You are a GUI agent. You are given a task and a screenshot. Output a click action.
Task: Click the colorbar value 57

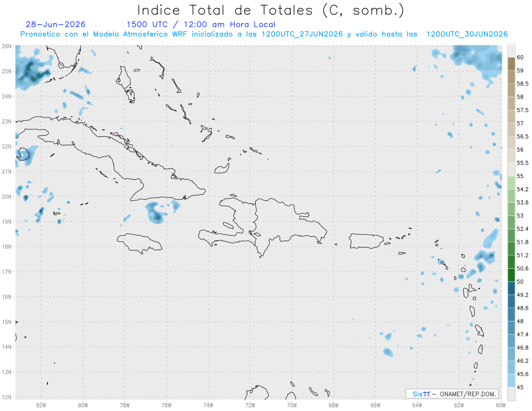(520, 123)
